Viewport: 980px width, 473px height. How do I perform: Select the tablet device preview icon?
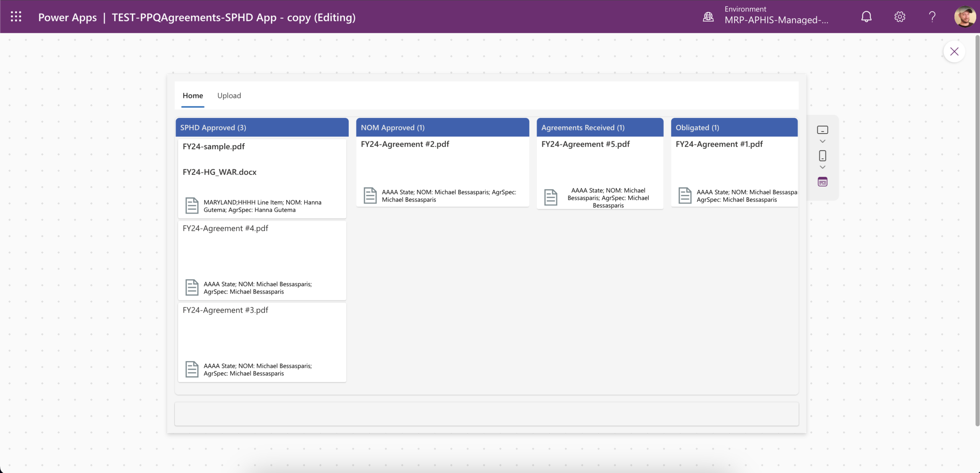pos(822,130)
